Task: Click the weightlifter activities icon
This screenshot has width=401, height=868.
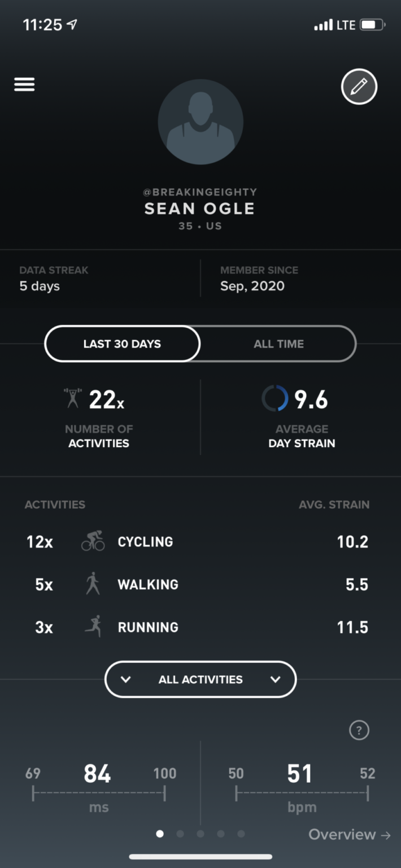Action: [x=73, y=398]
